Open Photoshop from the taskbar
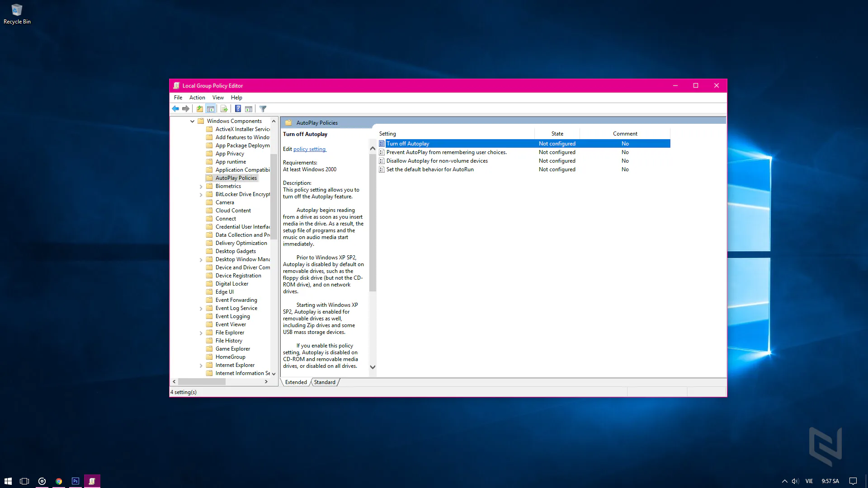This screenshot has height=488, width=868. [x=75, y=481]
